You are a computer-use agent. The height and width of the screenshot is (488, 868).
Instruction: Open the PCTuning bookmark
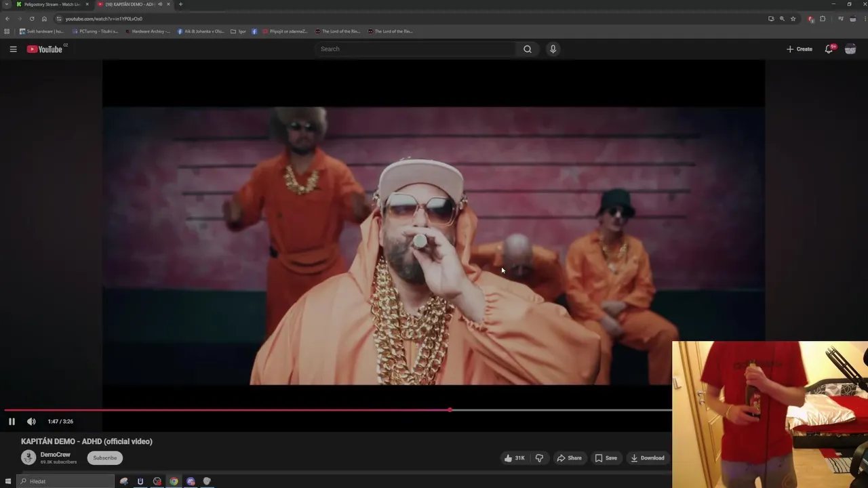coord(95,31)
